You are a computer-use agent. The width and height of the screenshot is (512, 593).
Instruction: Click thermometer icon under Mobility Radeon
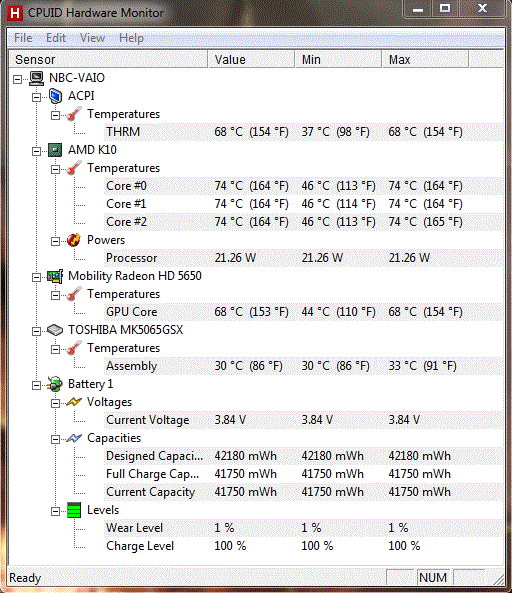click(74, 294)
